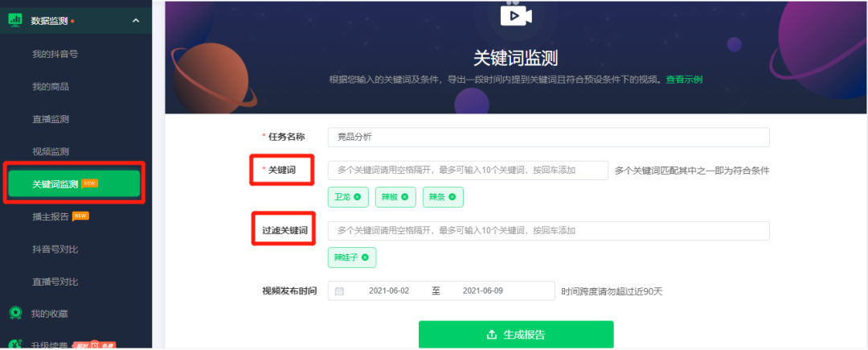Click the calendar icon in date field
The image size is (868, 350).
(x=339, y=290)
